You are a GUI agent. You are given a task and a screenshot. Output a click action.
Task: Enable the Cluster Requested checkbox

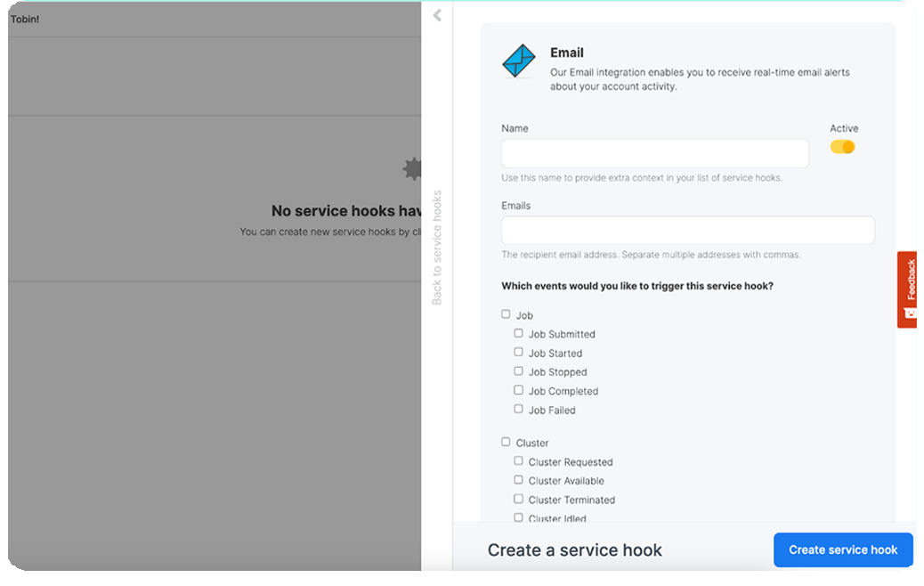pyautogui.click(x=519, y=460)
